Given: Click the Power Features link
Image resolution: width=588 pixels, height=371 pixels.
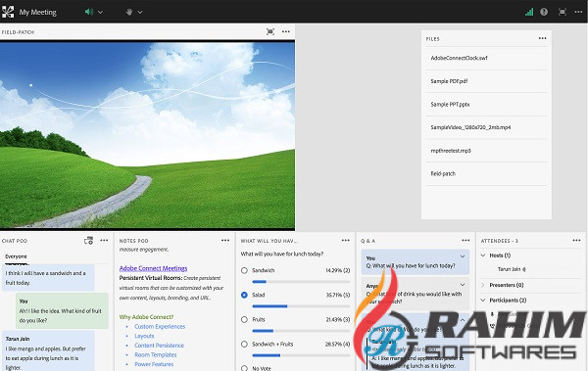Looking at the screenshot, I should (154, 364).
